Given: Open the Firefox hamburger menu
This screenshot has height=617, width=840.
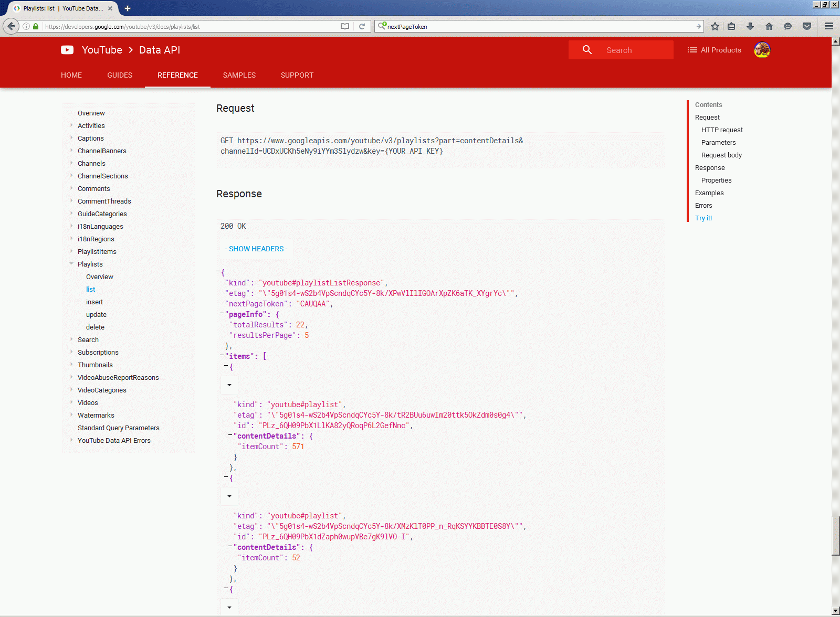Looking at the screenshot, I should (x=829, y=26).
